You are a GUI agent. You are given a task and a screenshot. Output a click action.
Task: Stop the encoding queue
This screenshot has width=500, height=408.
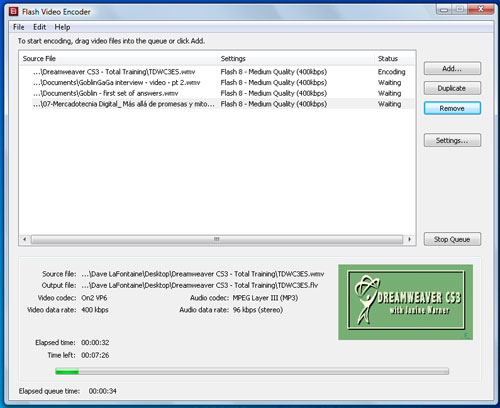coord(452,239)
